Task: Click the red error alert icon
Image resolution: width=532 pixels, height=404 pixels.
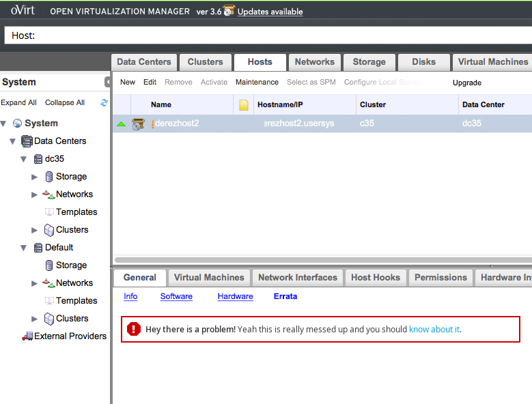Action: point(134,329)
